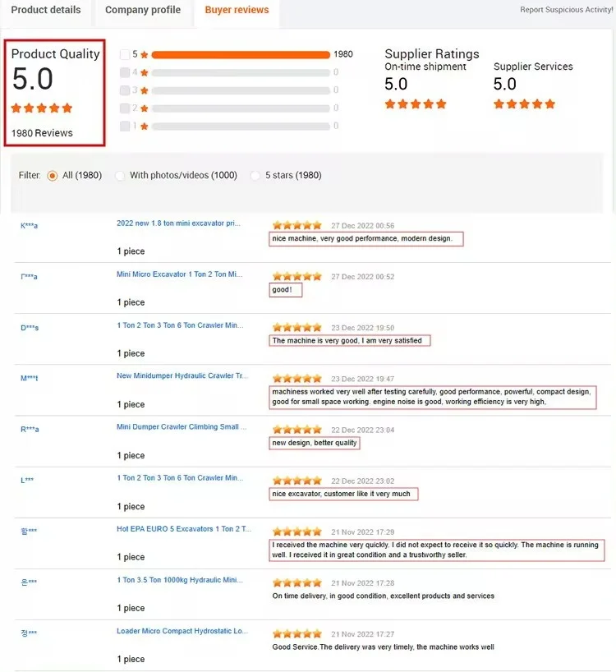Click the orange star beside the 5 rating bar
Screen dimensions: 616x672
(145, 55)
